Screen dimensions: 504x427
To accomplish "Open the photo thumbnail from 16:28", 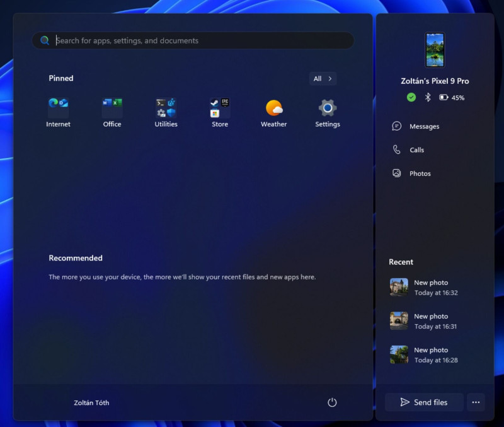I will [x=399, y=354].
